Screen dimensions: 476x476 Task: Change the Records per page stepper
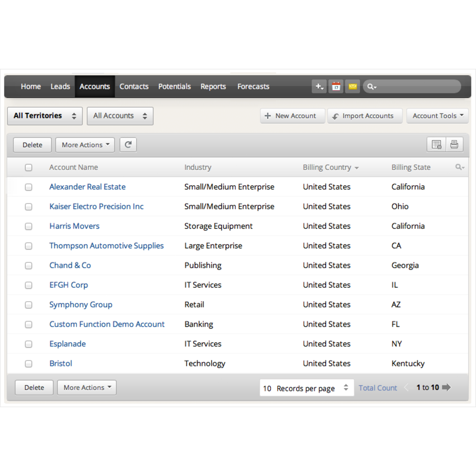coord(346,387)
